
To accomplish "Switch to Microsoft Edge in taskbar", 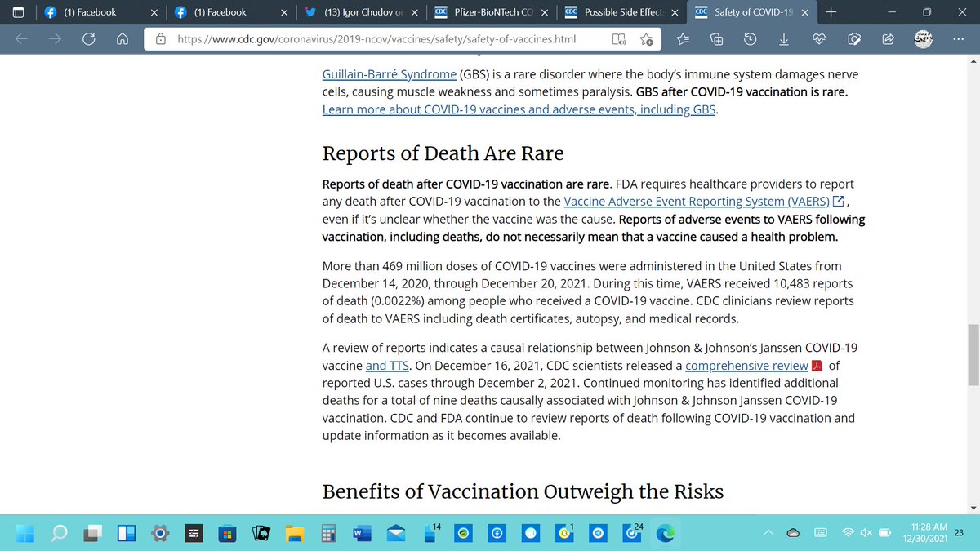I will [x=666, y=534].
